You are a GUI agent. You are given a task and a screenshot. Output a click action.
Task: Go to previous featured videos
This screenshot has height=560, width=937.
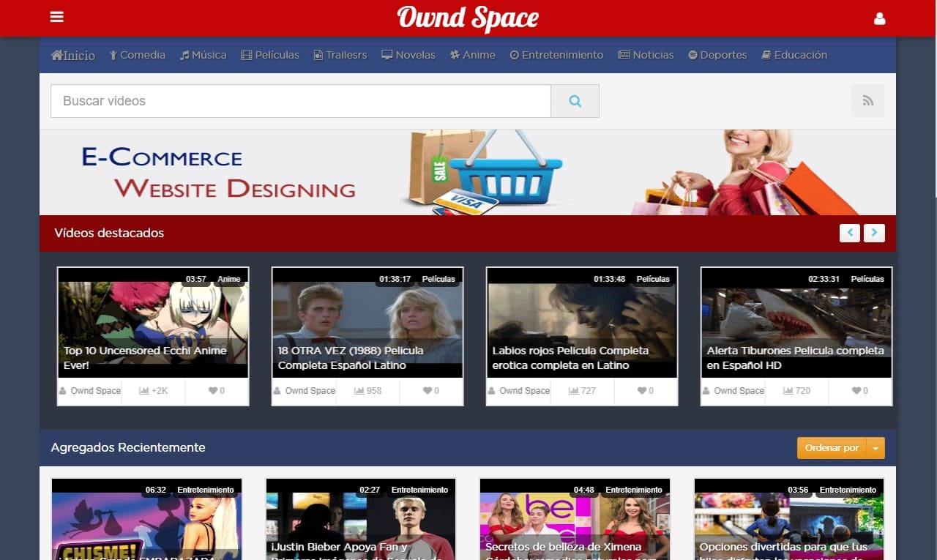pos(850,233)
